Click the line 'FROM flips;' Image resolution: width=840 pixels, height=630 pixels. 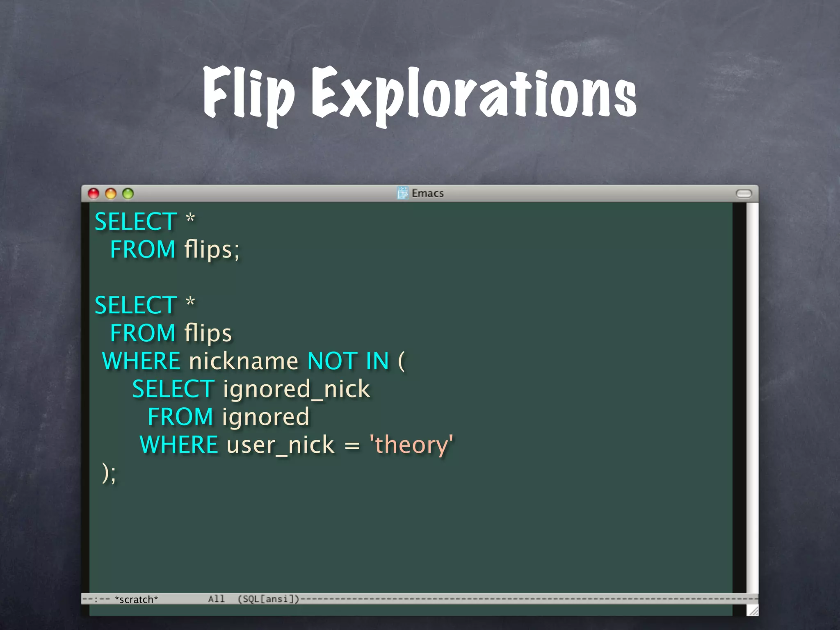[175, 249]
